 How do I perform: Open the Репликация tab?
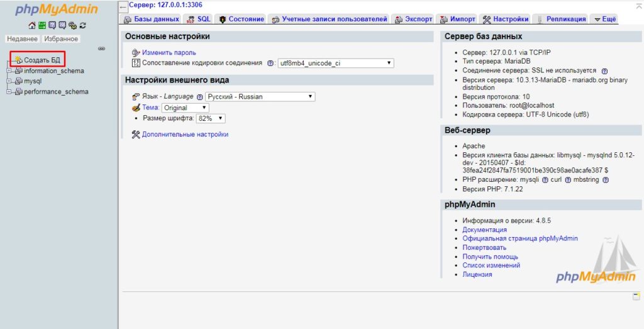pyautogui.click(x=560, y=19)
